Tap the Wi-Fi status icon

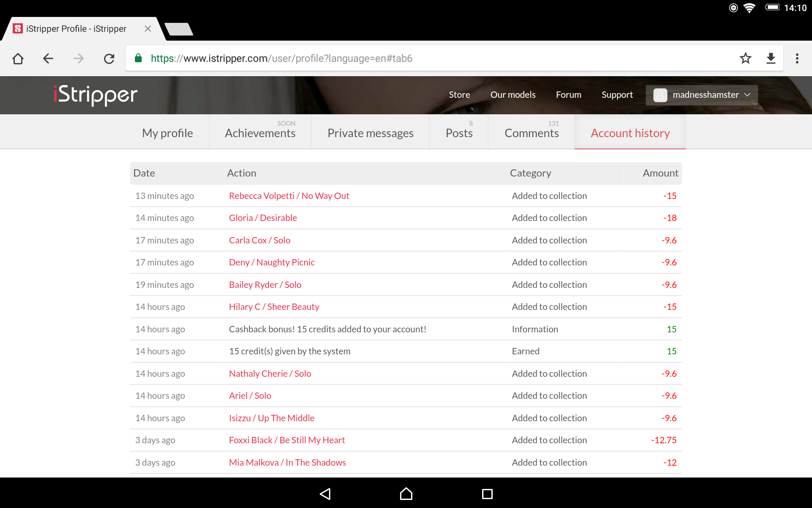point(749,8)
